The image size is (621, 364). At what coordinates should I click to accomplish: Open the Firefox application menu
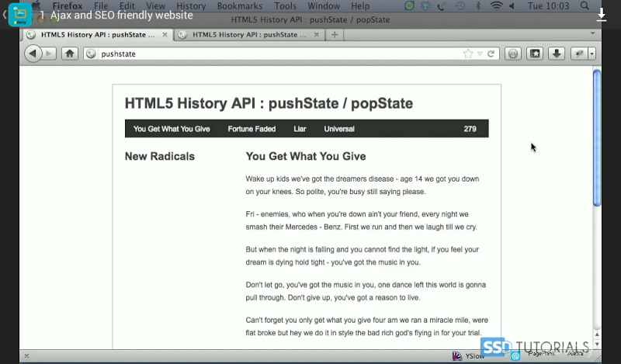[x=68, y=6]
